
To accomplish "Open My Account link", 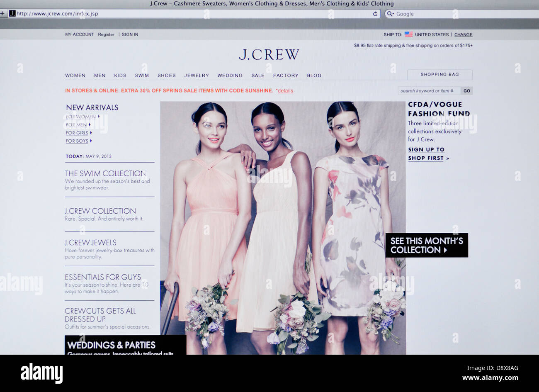I will tap(79, 34).
